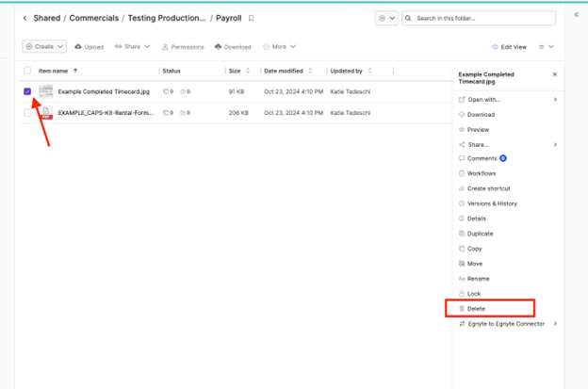
Task: Open EXAMPLE_CAPS-Kit-Rental-Form file name
Action: click(x=106, y=113)
